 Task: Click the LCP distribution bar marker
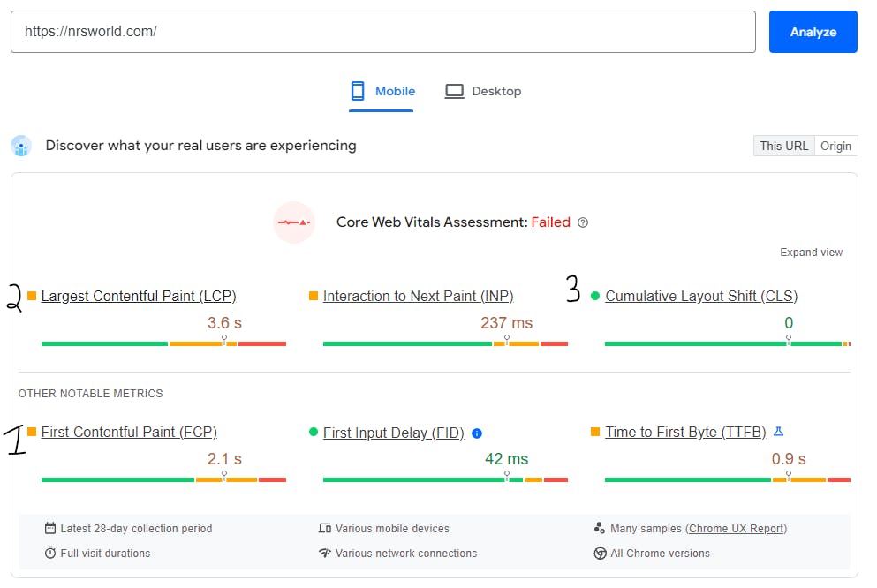click(x=224, y=339)
